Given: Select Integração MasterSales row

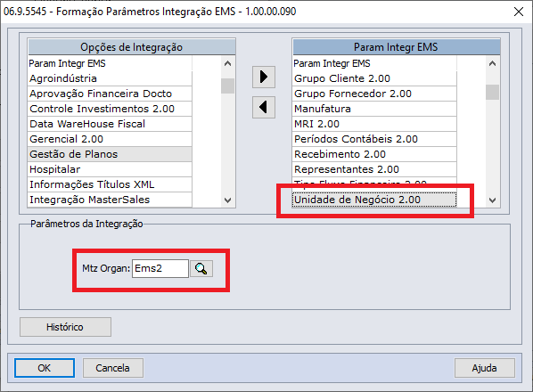Looking at the screenshot, I should coord(111,200).
